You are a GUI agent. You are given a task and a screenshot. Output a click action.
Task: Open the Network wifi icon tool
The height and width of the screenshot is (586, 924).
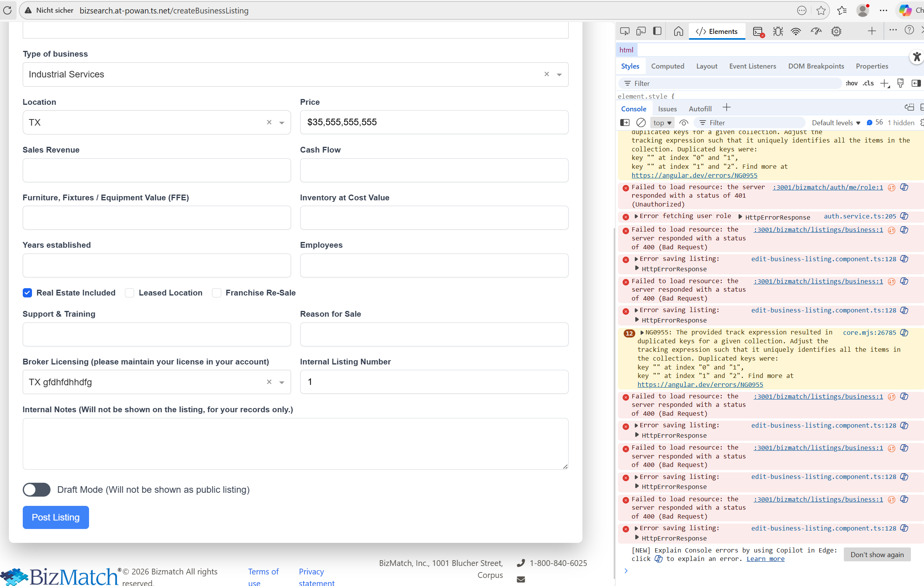coord(796,31)
